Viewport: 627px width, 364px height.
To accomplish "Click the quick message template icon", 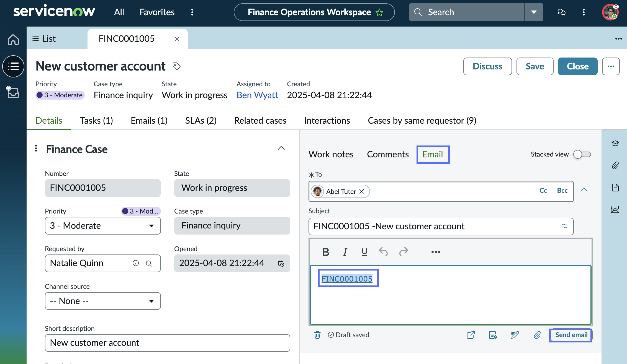I will point(493,335).
